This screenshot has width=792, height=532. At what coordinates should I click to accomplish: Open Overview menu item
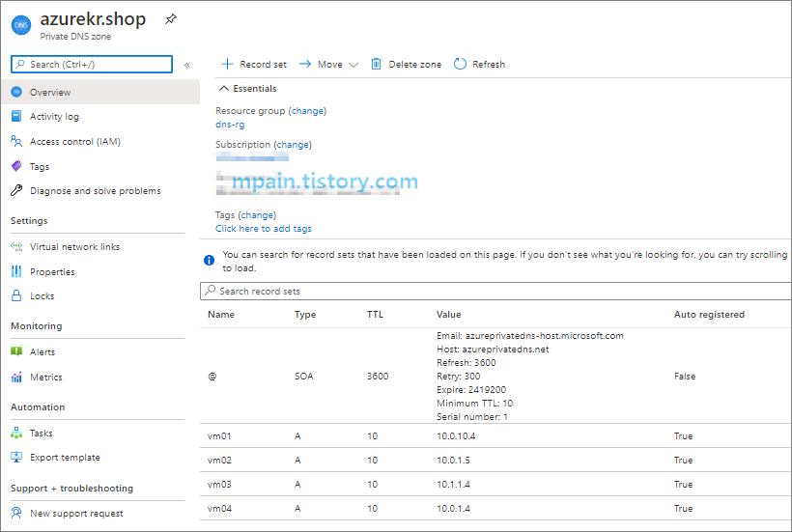[x=100, y=92]
